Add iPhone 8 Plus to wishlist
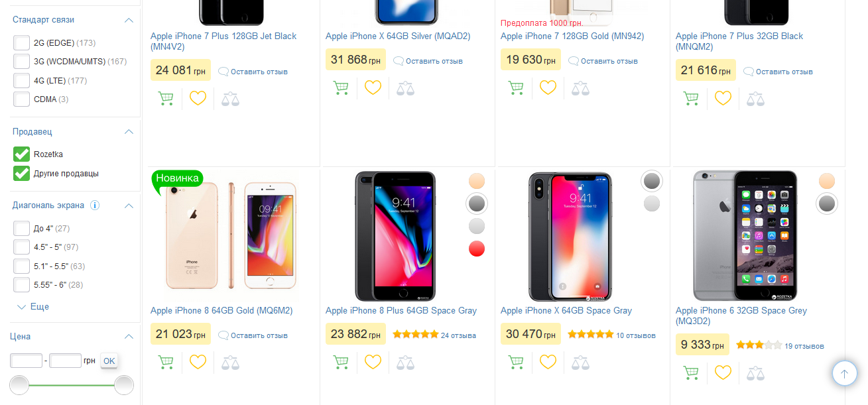Image resolution: width=868 pixels, height=405 pixels. tap(373, 362)
